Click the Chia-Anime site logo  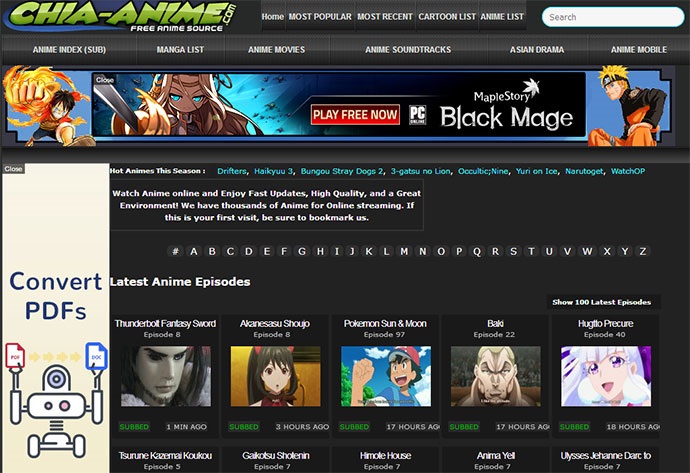pyautogui.click(x=120, y=16)
